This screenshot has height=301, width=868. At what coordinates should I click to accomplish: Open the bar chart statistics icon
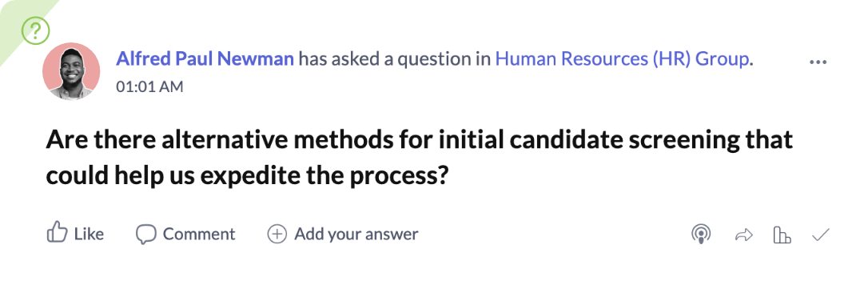click(782, 235)
